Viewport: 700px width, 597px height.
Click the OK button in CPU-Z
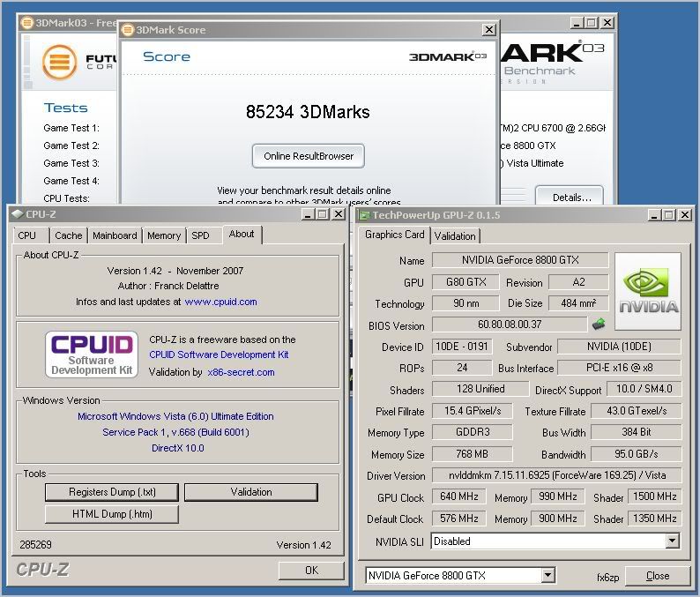311,571
